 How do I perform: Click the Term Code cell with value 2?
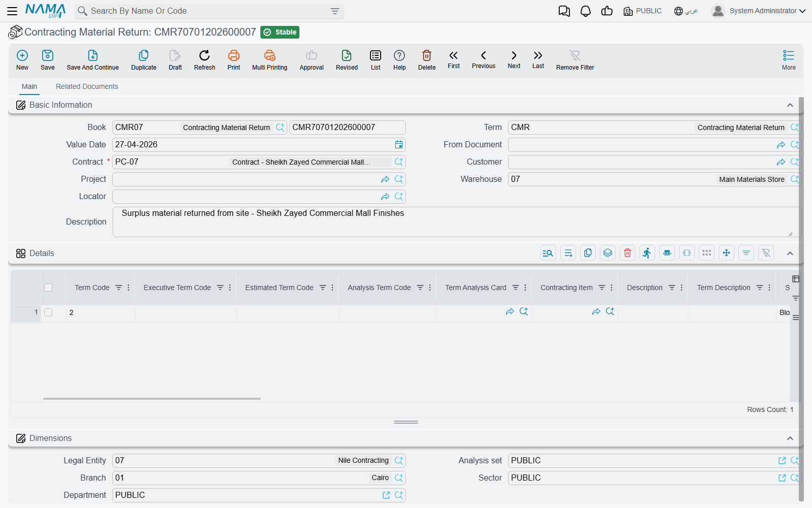(x=100, y=312)
